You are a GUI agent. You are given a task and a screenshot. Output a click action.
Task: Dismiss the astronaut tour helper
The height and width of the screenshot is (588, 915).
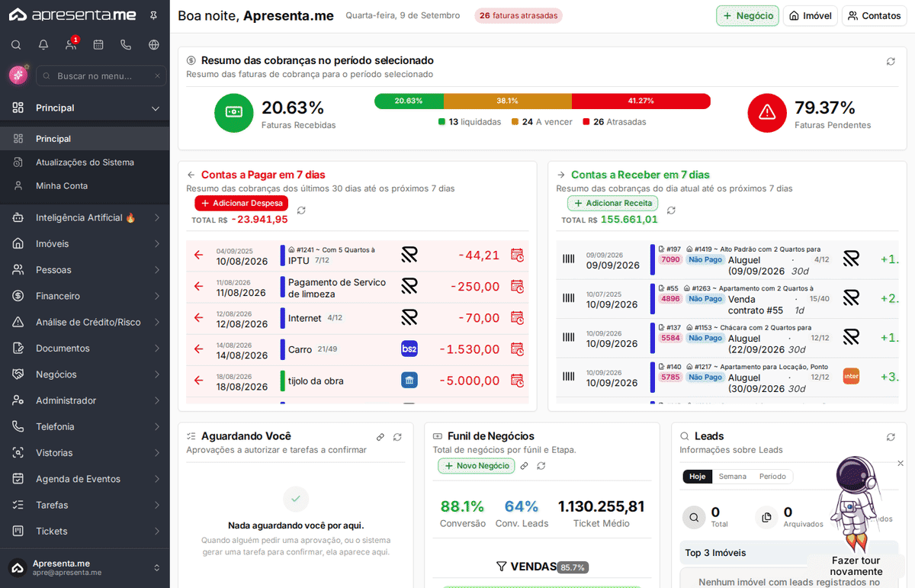point(901,463)
